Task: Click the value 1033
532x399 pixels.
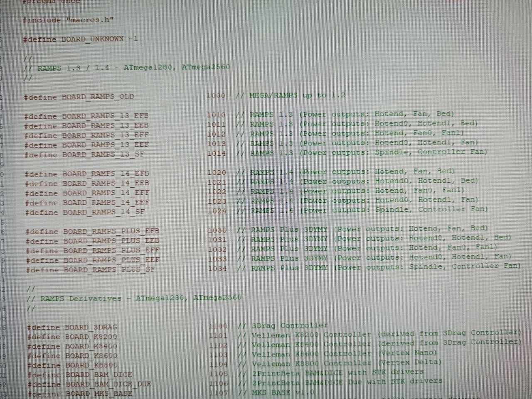Action: coord(218,259)
